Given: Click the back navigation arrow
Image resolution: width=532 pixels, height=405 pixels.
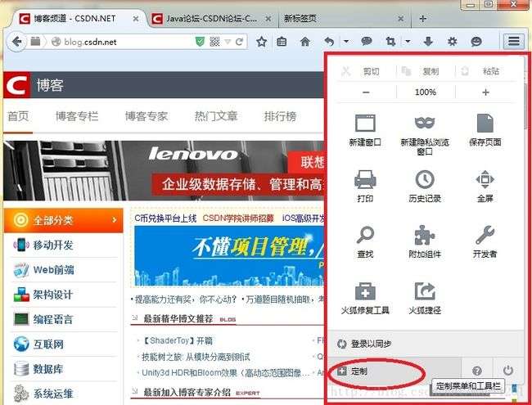Looking at the screenshot, I should coord(16,42).
